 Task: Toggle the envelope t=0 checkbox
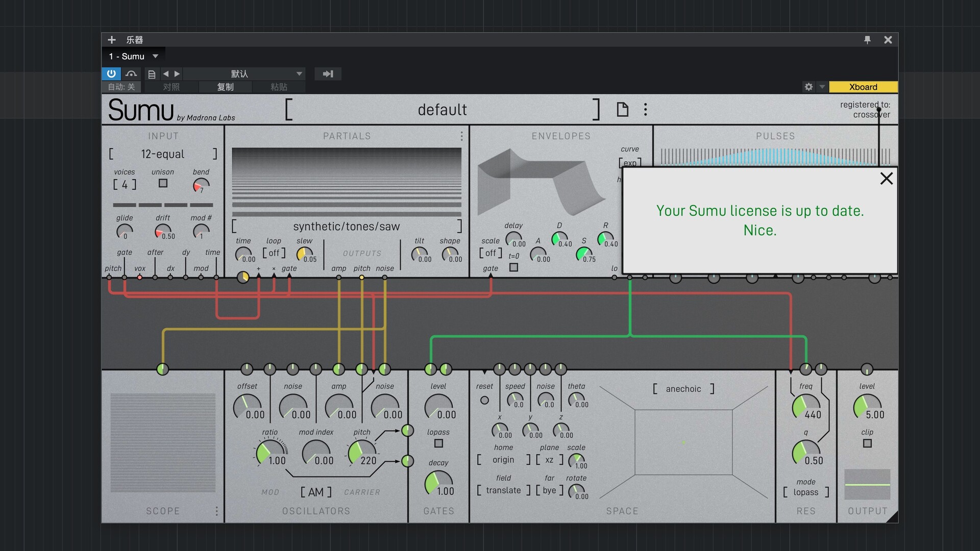pos(514,267)
